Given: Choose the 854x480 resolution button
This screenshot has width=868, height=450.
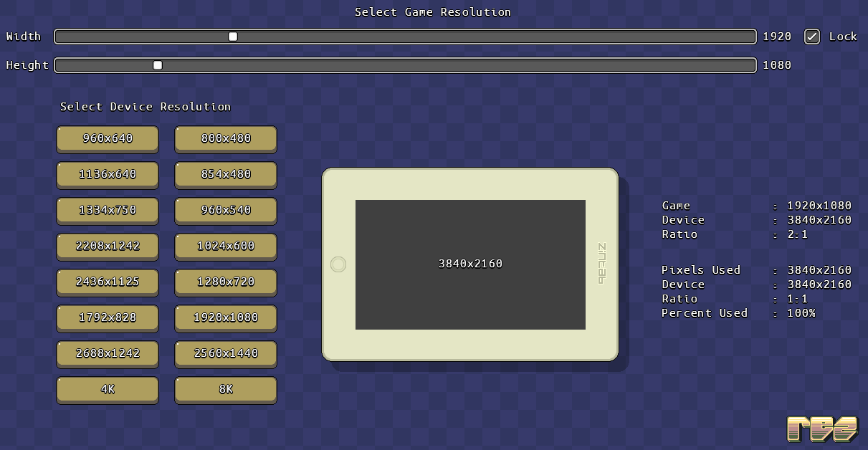Looking at the screenshot, I should click(x=226, y=175).
